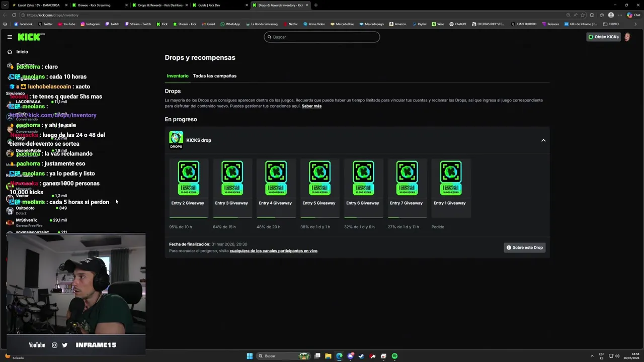Open the profile avatar at top right
The height and width of the screenshot is (362, 644).
(x=627, y=37)
